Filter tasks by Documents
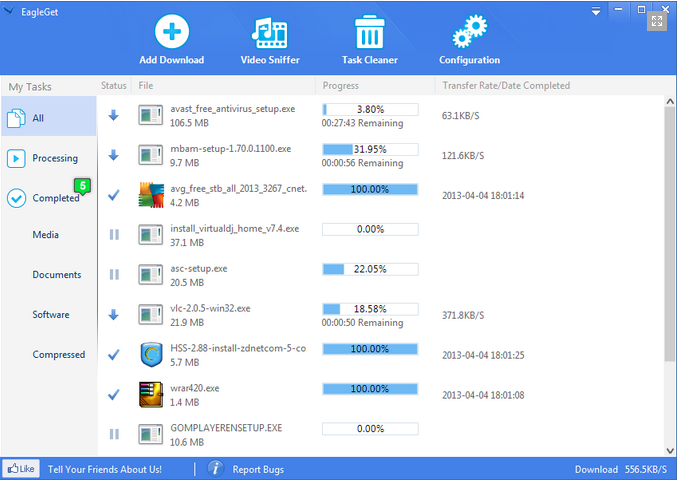This screenshot has width=678, height=483. tap(57, 275)
